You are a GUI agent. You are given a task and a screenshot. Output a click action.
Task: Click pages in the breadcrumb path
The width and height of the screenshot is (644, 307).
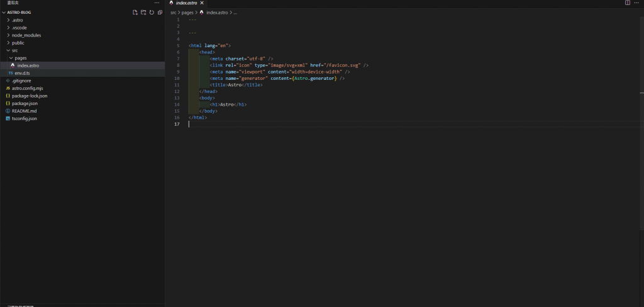click(x=187, y=13)
